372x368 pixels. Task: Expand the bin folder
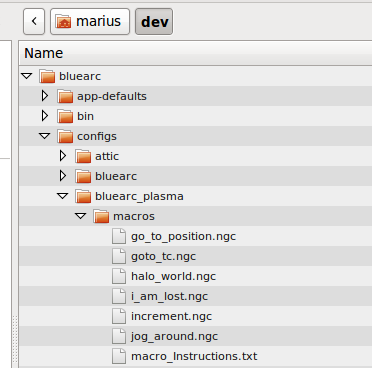point(45,116)
